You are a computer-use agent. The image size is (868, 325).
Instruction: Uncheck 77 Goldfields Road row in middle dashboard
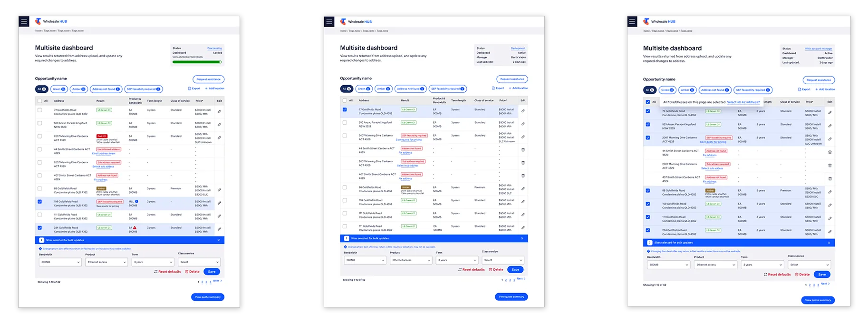[x=345, y=109]
